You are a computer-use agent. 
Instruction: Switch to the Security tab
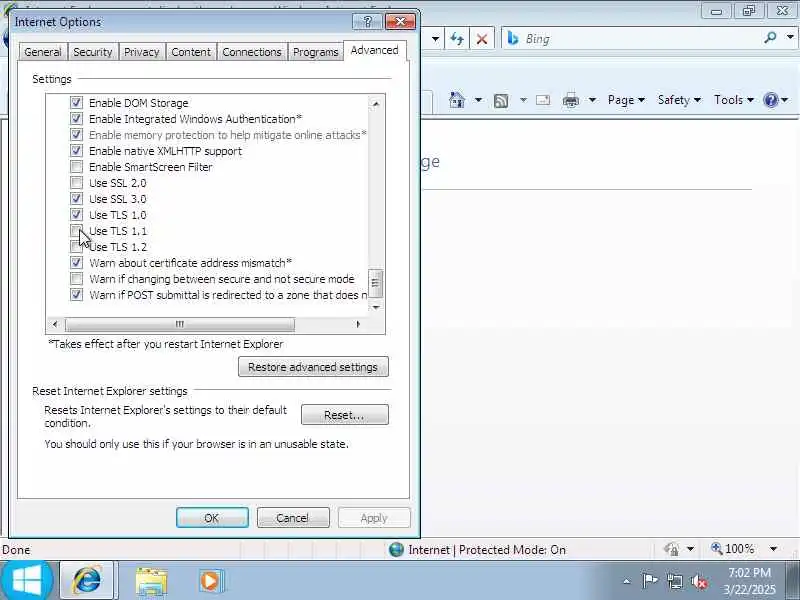tap(93, 52)
